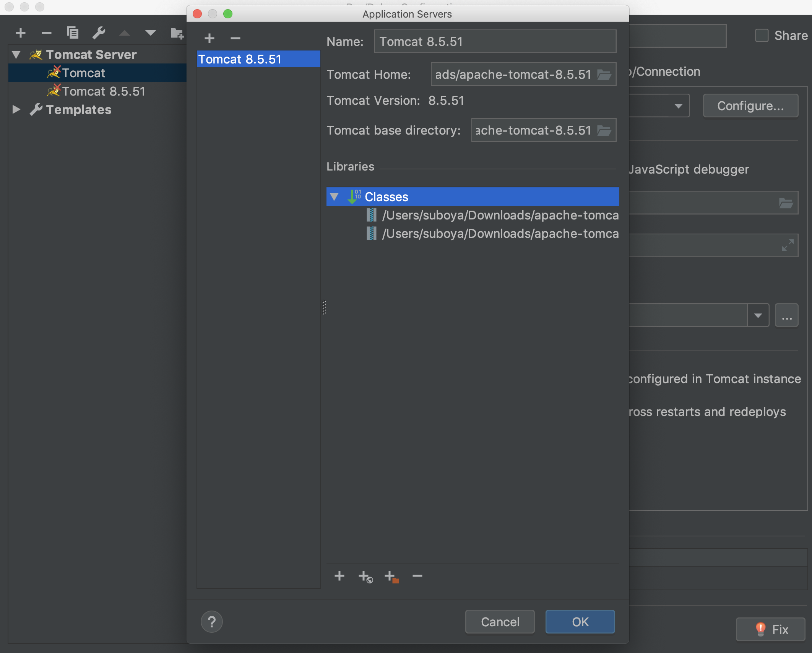The height and width of the screenshot is (653, 812).
Task: Browse for the Tomcat base directory folder
Action: (x=604, y=130)
